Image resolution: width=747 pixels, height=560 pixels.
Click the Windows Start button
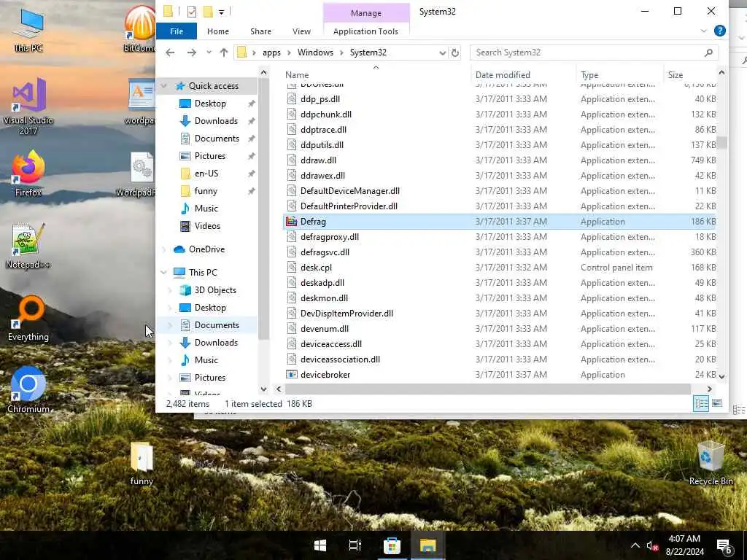point(320,545)
